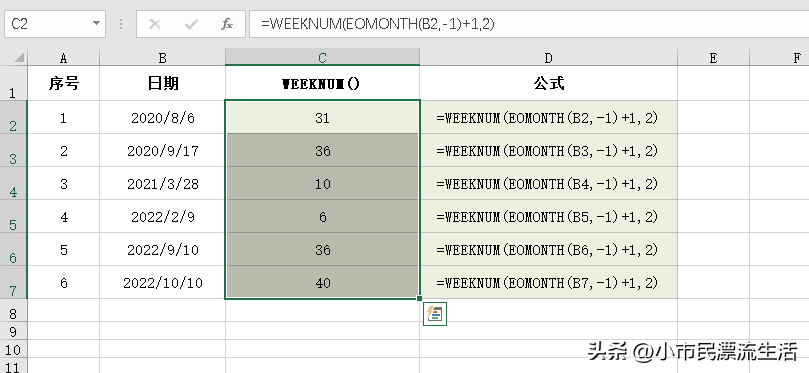Select column D header
The height and width of the screenshot is (373, 809).
pyautogui.click(x=548, y=58)
